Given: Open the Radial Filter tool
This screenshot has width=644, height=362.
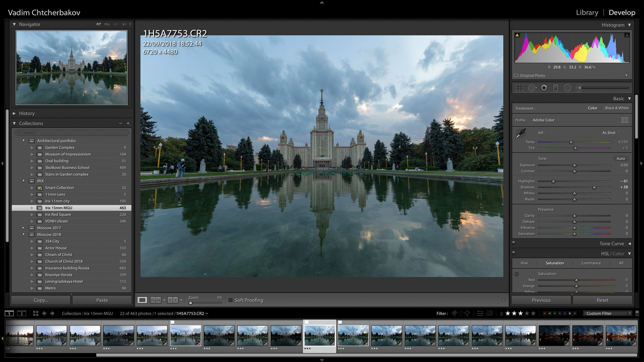Looking at the screenshot, I should pyautogui.click(x=568, y=87).
